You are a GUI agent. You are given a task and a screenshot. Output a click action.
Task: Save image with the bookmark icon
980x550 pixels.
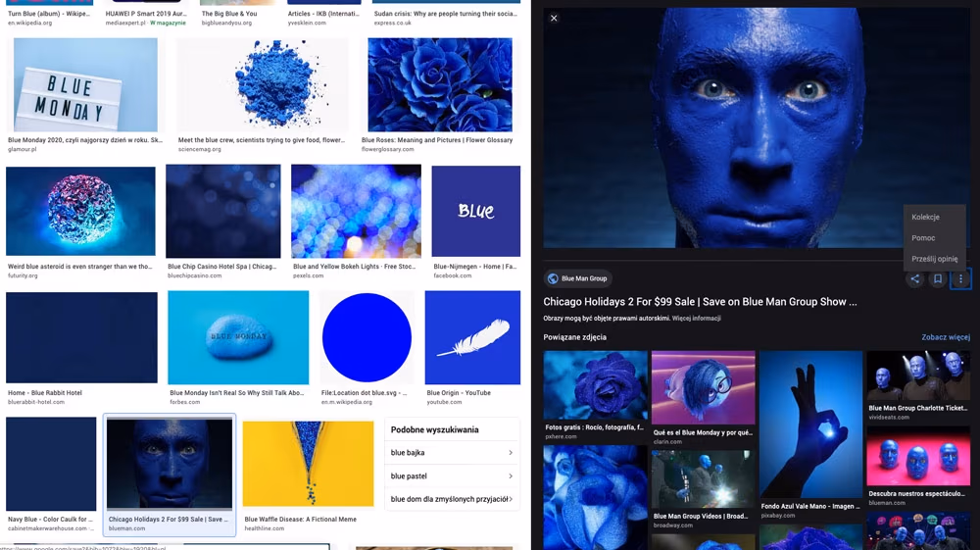pyautogui.click(x=938, y=279)
